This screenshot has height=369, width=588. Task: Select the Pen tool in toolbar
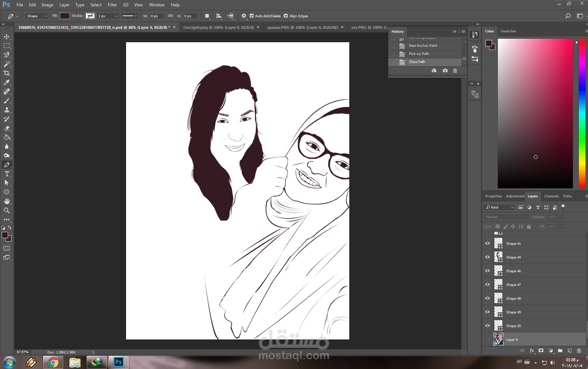click(x=7, y=165)
